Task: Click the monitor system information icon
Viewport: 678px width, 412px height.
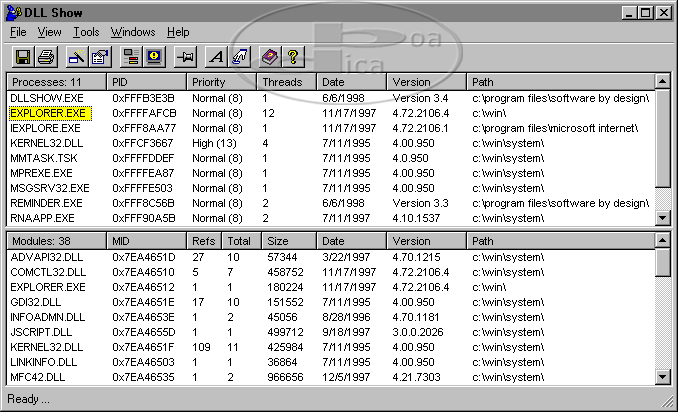Action: coord(153,56)
